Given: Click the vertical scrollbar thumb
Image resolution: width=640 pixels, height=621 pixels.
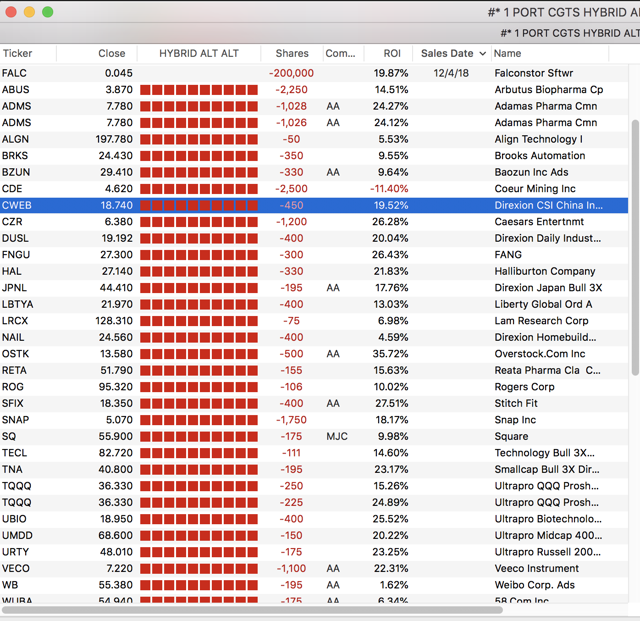Looking at the screenshot, I should (635, 247).
